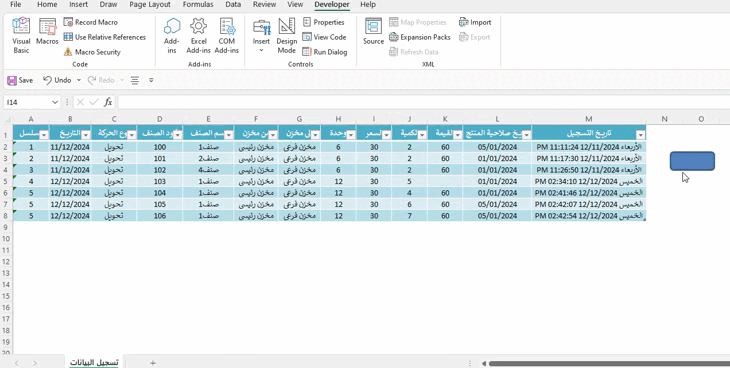Click the formula bar input

(x=423, y=102)
